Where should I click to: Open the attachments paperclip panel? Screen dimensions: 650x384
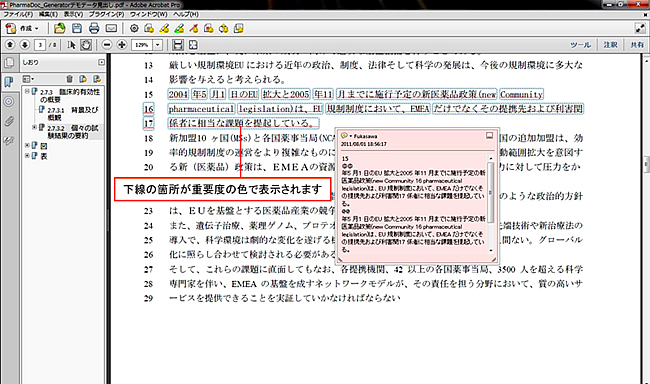click(x=9, y=121)
